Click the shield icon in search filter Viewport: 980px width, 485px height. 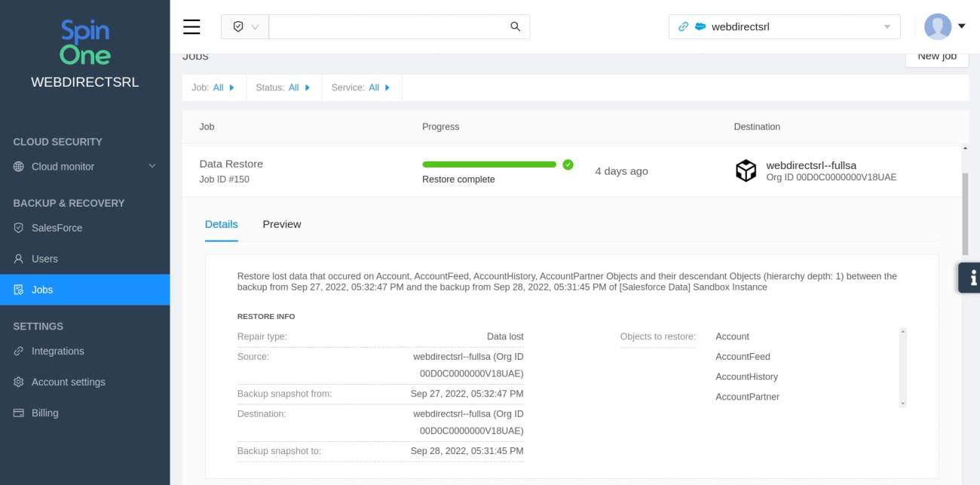tap(238, 26)
